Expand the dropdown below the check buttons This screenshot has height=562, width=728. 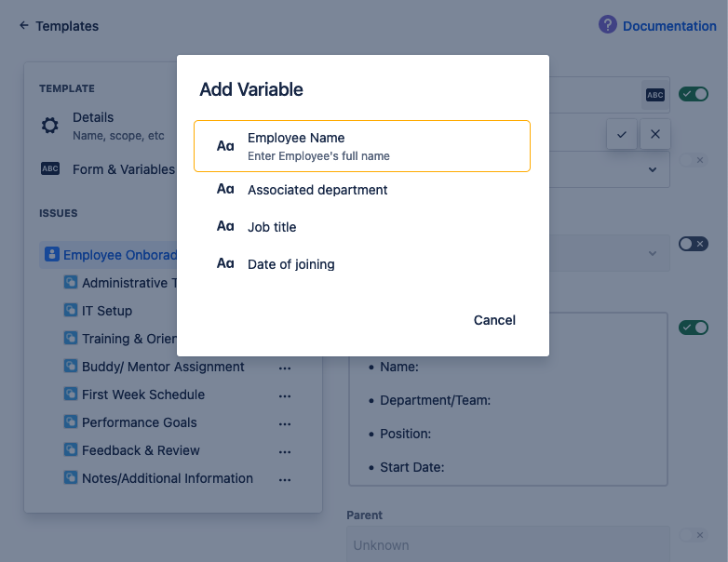pyautogui.click(x=653, y=170)
